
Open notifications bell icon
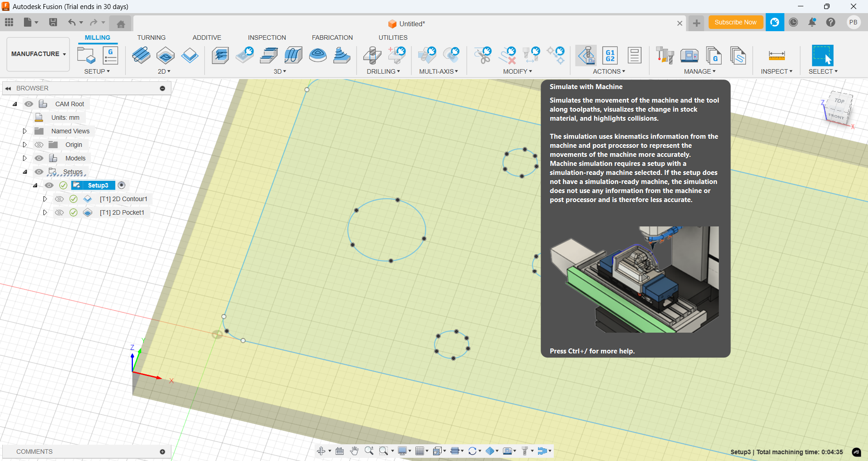point(812,22)
